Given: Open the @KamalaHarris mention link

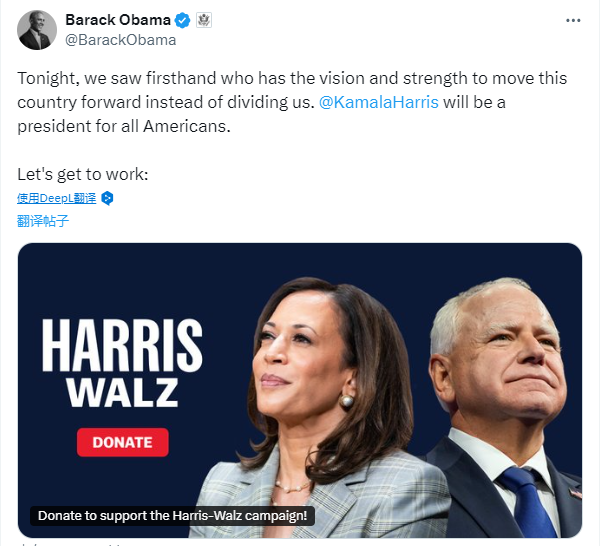Looking at the screenshot, I should (x=378, y=102).
